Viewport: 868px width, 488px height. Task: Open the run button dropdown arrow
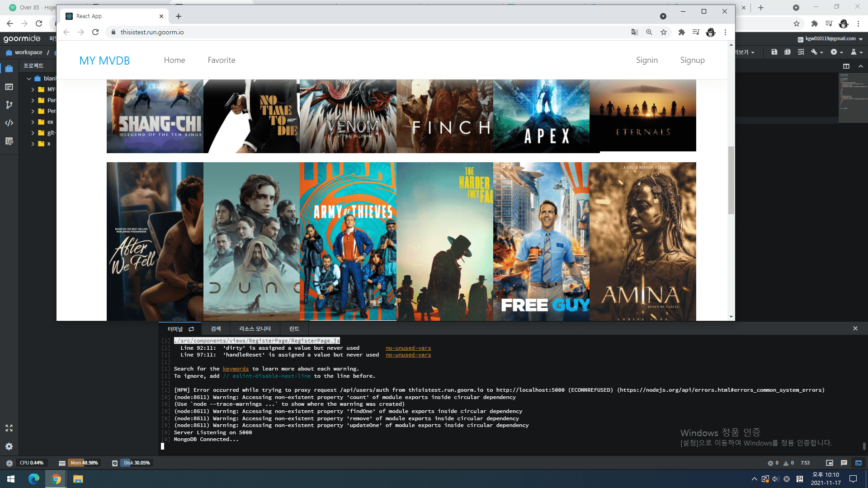click(842, 52)
